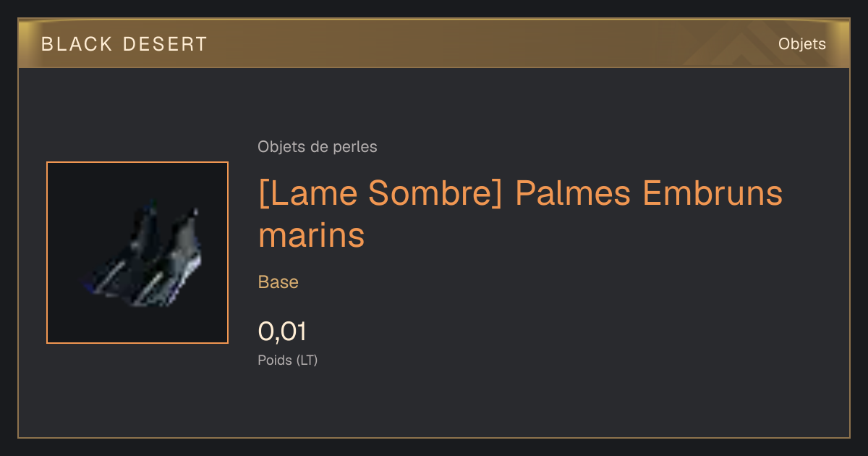
Task: Select the Base grade label
Action: [278, 282]
